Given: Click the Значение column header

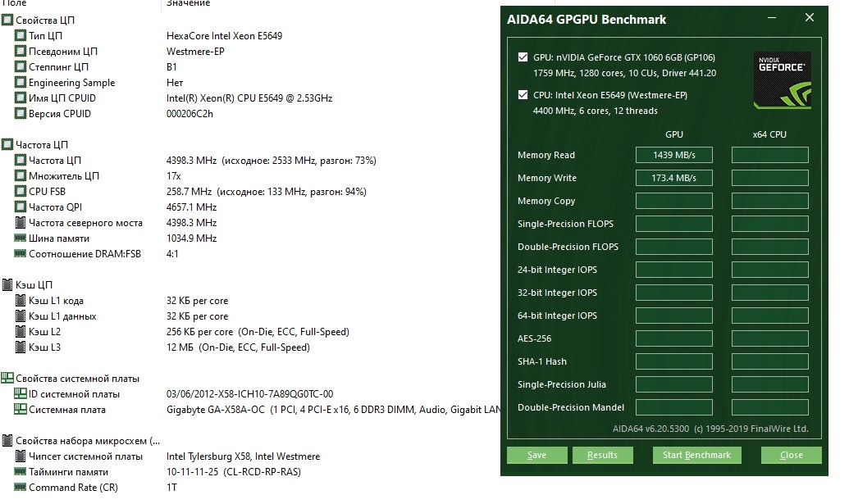Looking at the screenshot, I should (x=188, y=3).
